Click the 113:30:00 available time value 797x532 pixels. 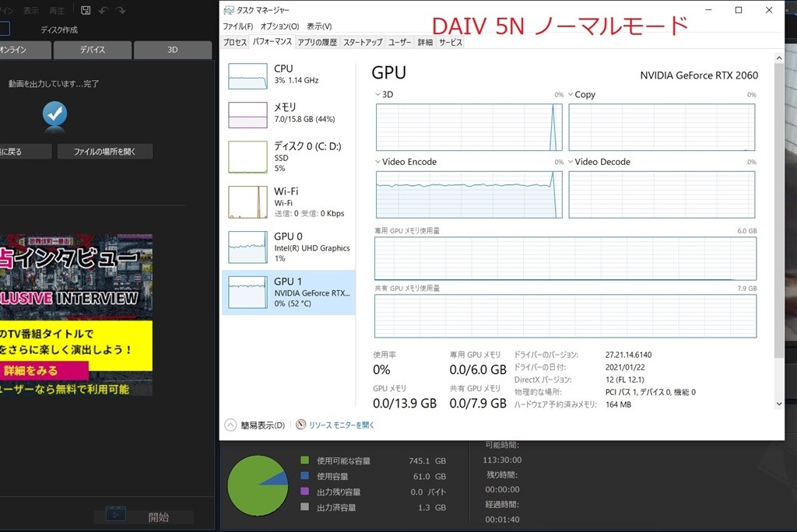pos(502,460)
